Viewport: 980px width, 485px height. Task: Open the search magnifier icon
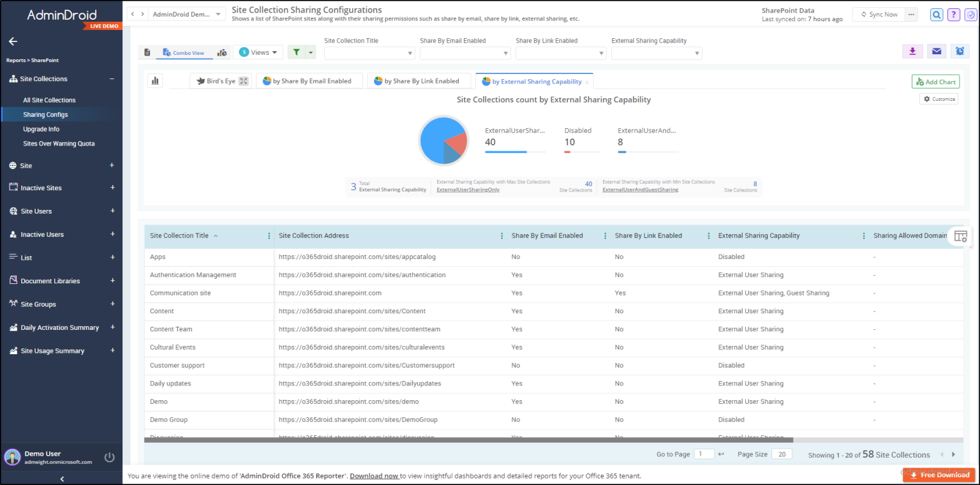coord(937,15)
